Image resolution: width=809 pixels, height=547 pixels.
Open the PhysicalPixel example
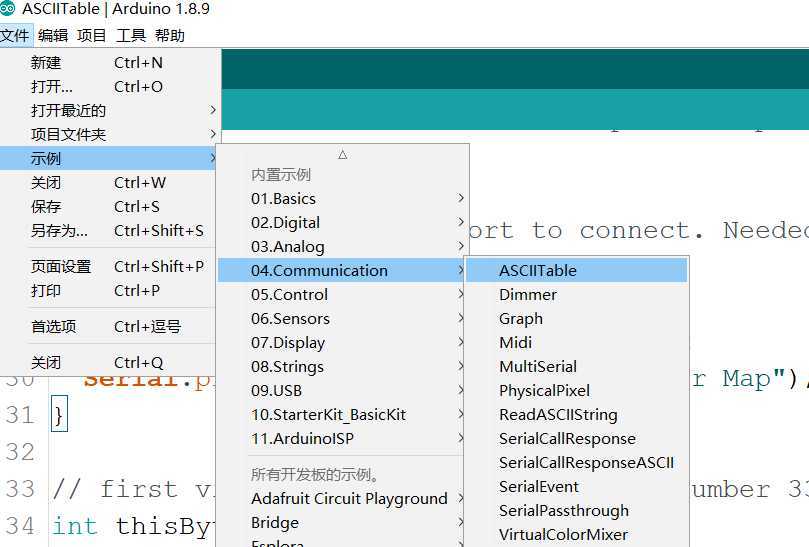pos(577,391)
